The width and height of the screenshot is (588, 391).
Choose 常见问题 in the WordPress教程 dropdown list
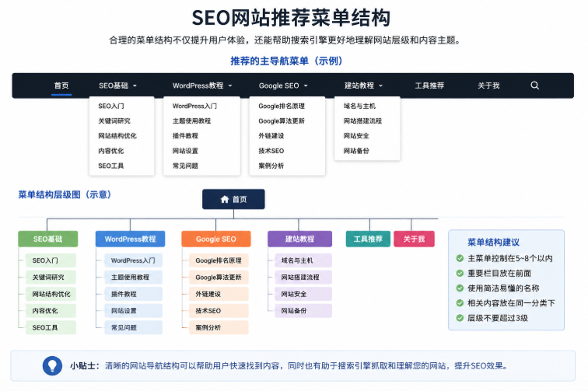[x=185, y=166]
